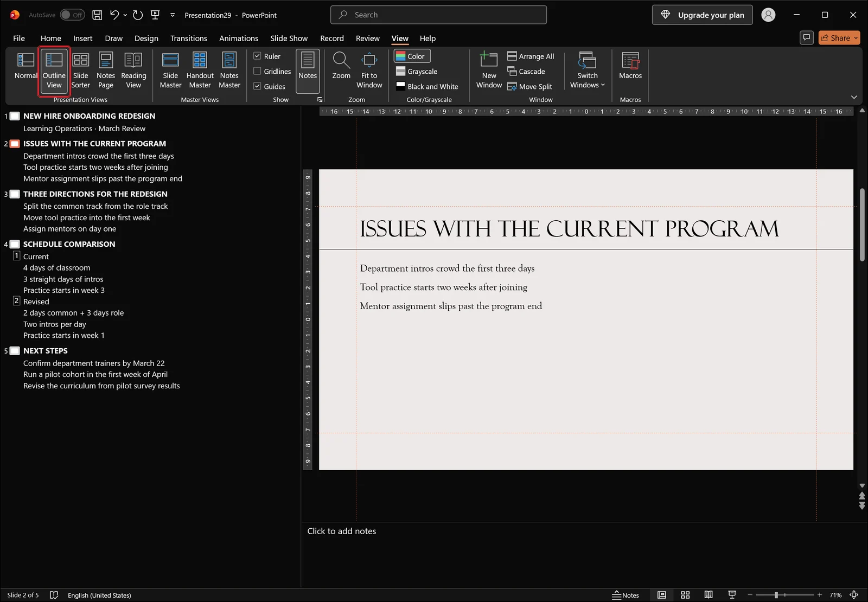The image size is (868, 602).
Task: Click in the Search box
Action: [x=438, y=15]
